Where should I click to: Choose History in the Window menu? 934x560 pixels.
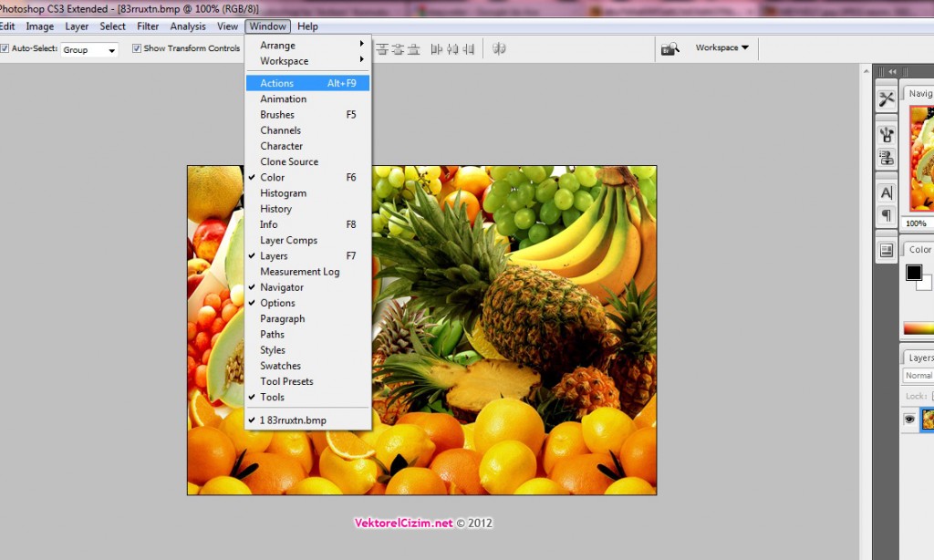click(275, 209)
